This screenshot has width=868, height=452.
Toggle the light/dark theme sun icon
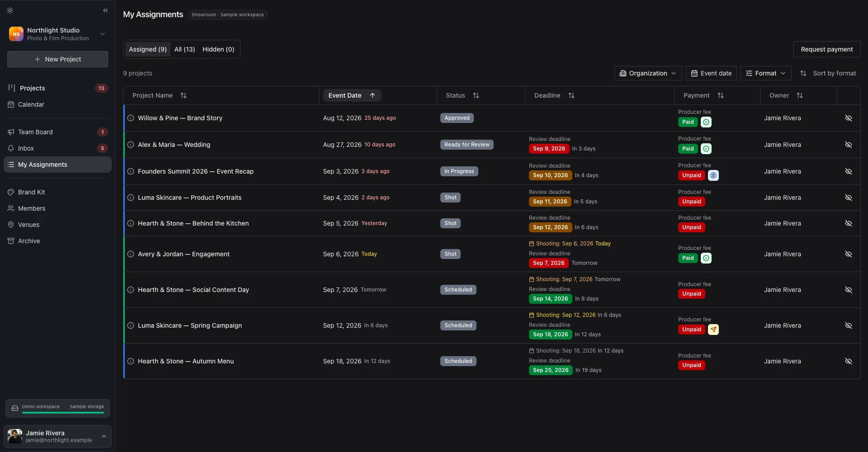(10, 10)
